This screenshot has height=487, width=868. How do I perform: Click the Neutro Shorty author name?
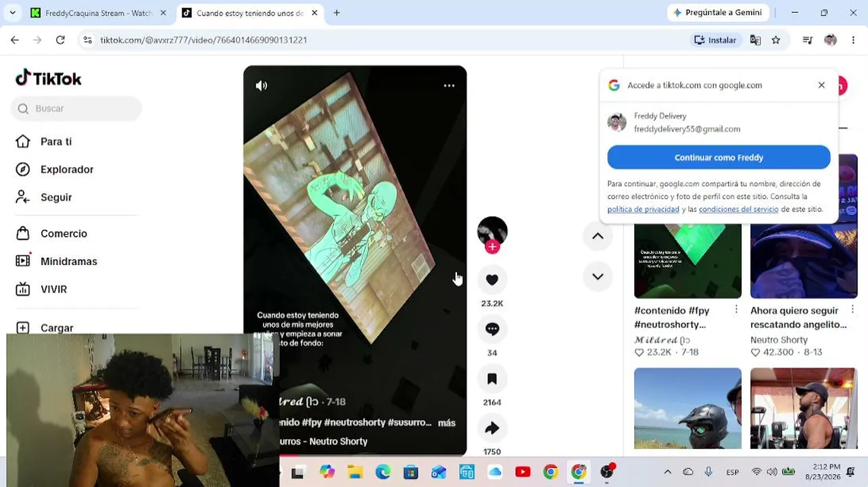pyautogui.click(x=779, y=340)
